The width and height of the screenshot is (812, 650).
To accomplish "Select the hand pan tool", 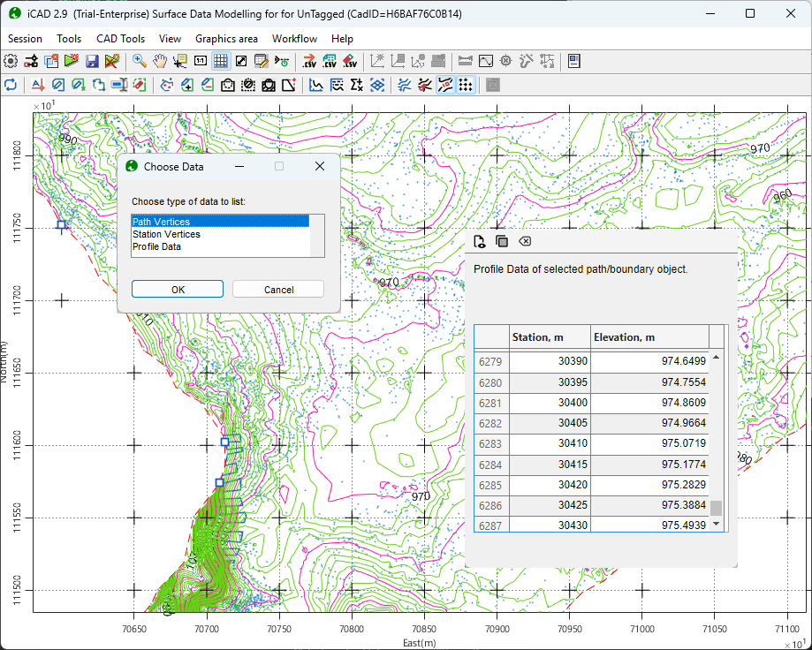I will (160, 61).
